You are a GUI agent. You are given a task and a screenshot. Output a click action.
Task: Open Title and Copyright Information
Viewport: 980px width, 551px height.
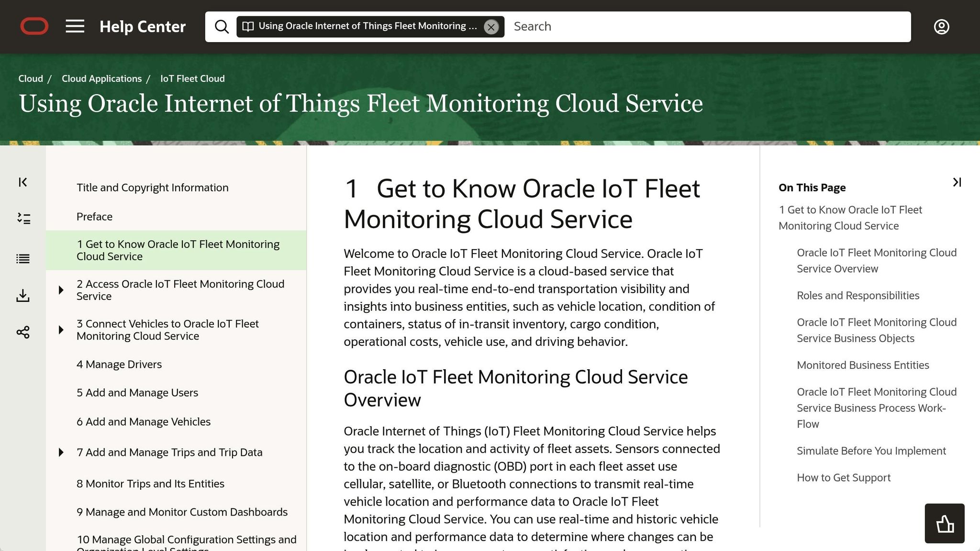click(153, 187)
